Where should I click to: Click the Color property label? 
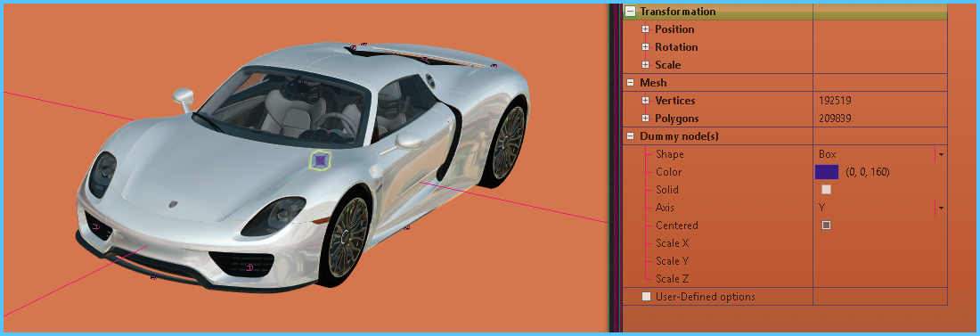point(668,172)
